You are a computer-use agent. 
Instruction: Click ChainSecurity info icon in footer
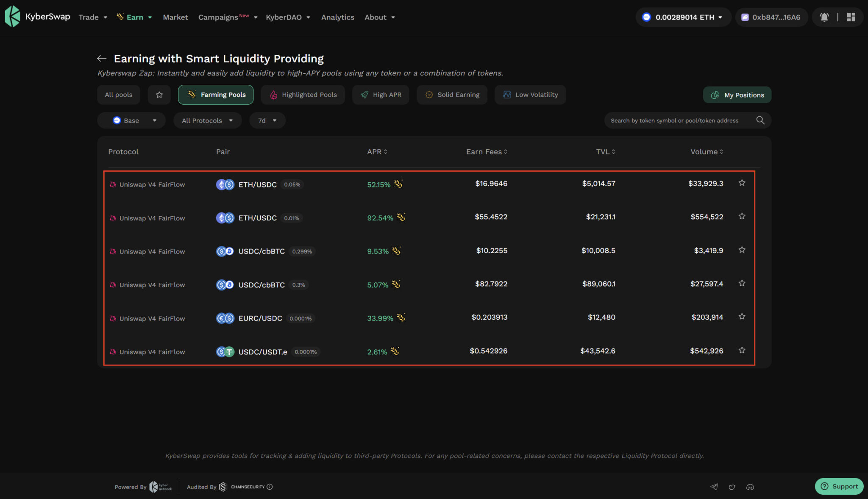270,487
